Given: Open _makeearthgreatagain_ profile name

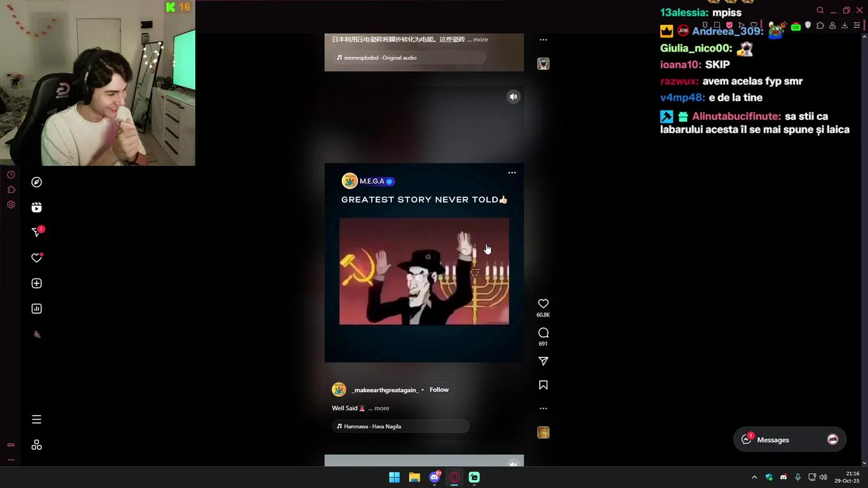Looking at the screenshot, I should (384, 390).
